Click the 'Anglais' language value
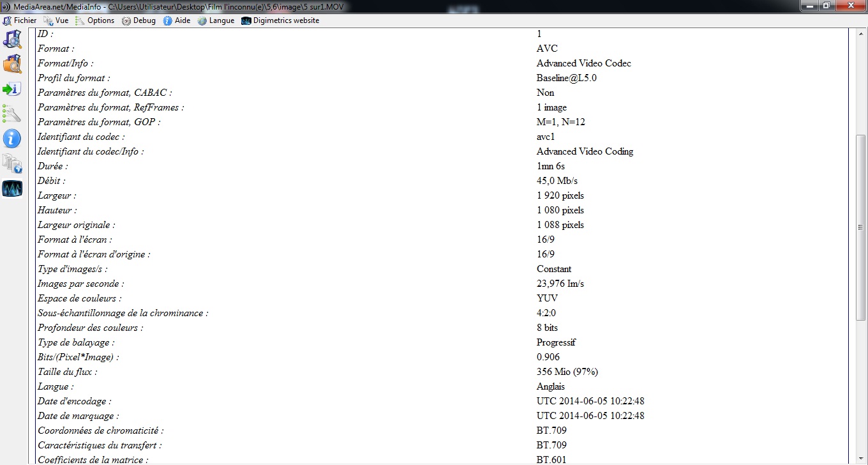868x465 pixels. pyautogui.click(x=551, y=386)
